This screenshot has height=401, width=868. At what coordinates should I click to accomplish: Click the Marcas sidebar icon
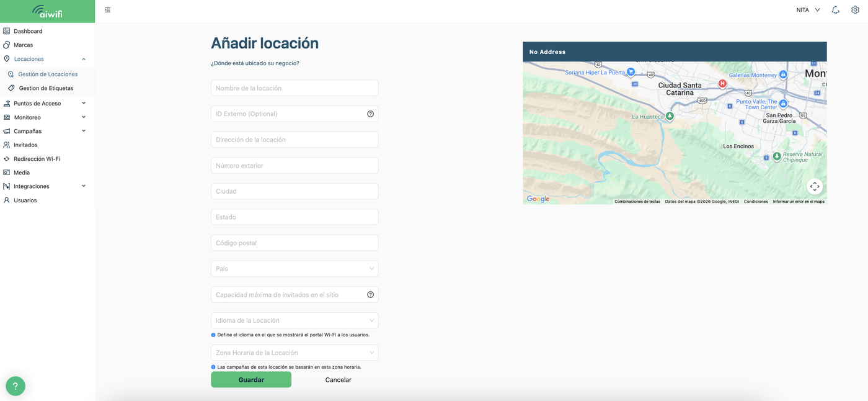(7, 45)
